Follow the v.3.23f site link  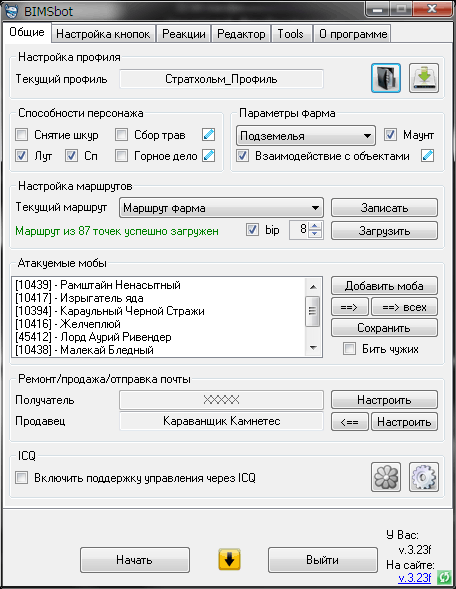[414, 577]
